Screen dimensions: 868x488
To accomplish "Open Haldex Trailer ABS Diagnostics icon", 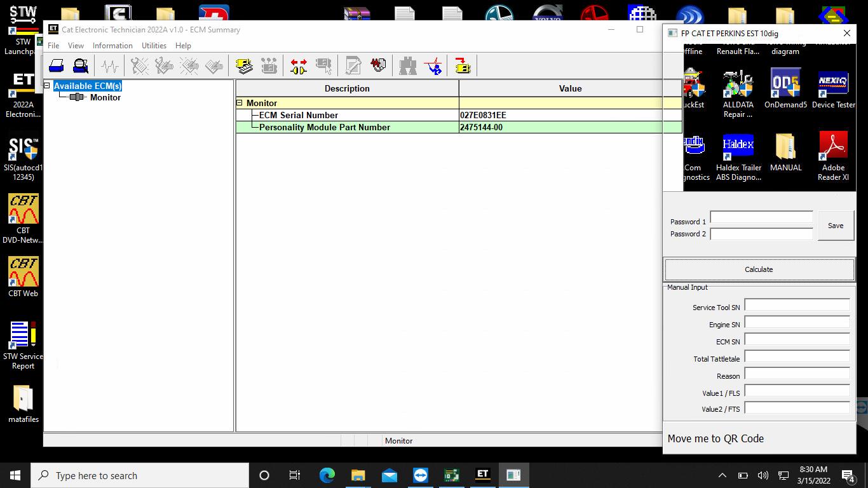I will [738, 157].
